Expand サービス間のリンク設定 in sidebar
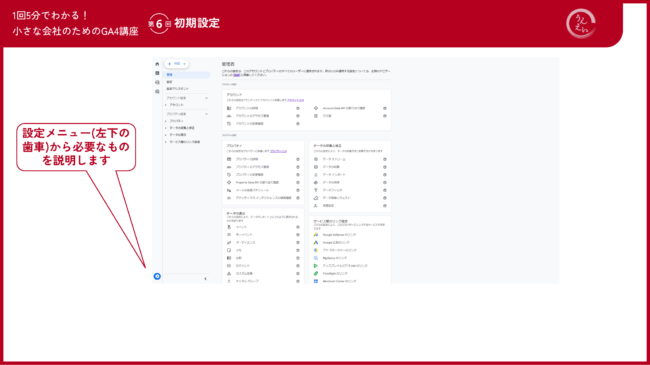The image size is (650, 365). click(x=166, y=142)
